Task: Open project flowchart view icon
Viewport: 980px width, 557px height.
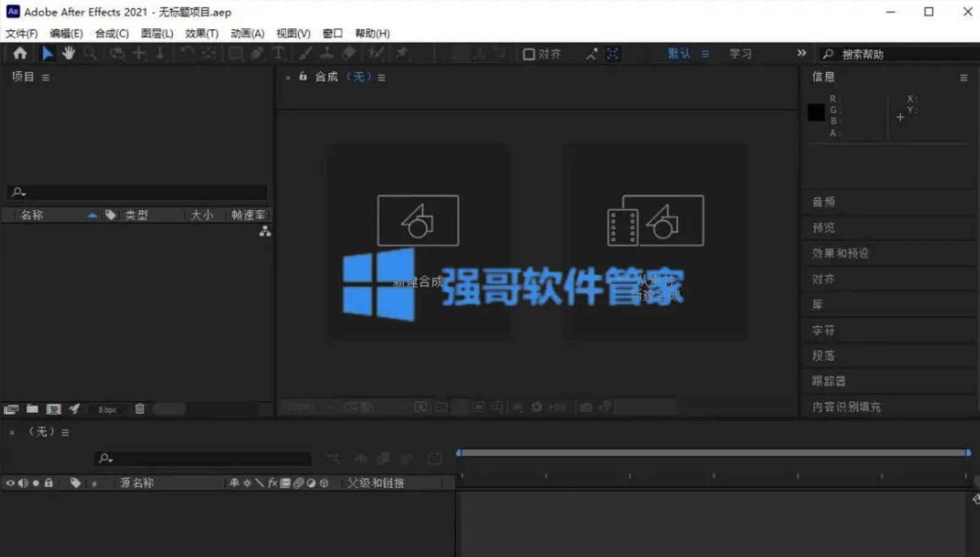Action: tap(265, 231)
